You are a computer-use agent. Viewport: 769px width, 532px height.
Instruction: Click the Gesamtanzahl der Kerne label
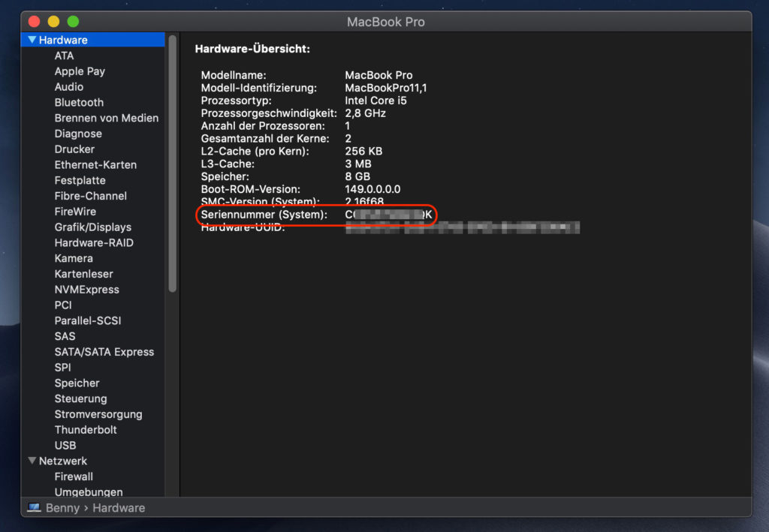click(265, 139)
